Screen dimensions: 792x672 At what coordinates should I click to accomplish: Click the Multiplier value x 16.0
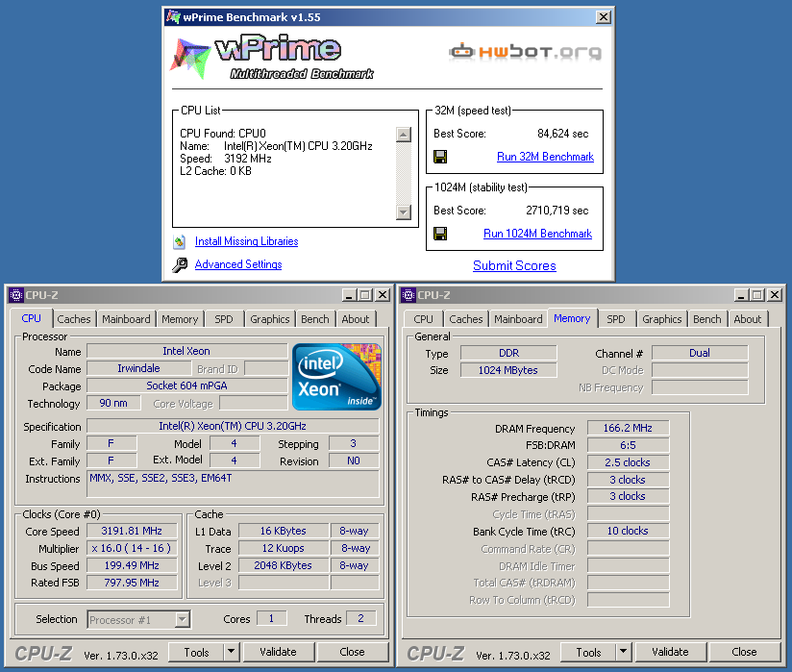132,548
